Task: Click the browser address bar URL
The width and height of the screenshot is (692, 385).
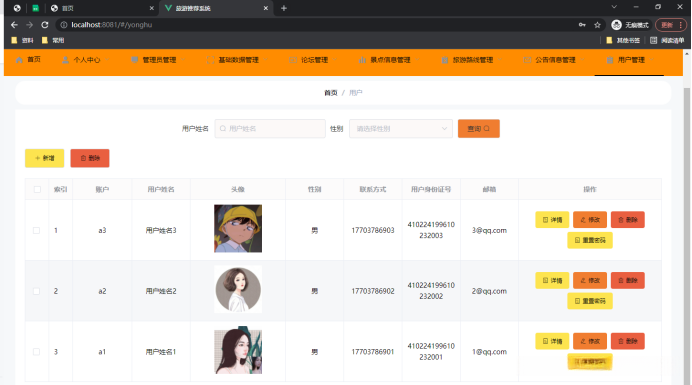Action: 112,25
